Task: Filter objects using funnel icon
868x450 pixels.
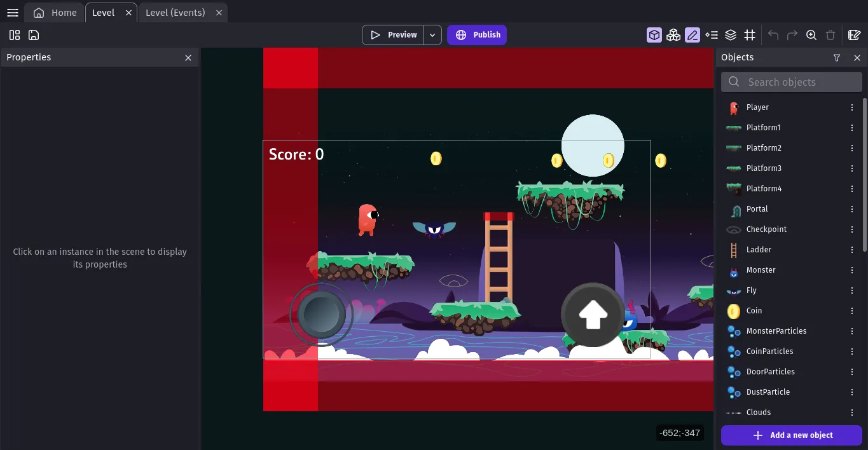Action: click(x=837, y=57)
